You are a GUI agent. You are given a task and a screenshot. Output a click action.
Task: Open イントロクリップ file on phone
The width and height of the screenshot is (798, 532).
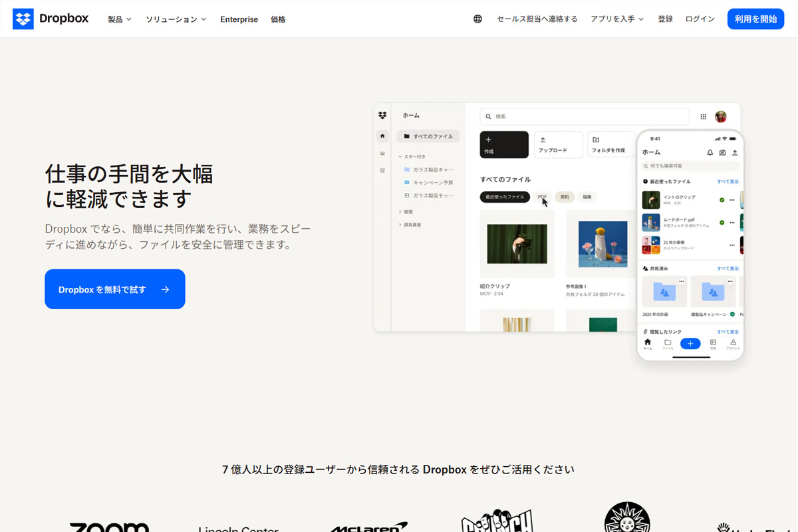coord(679,199)
